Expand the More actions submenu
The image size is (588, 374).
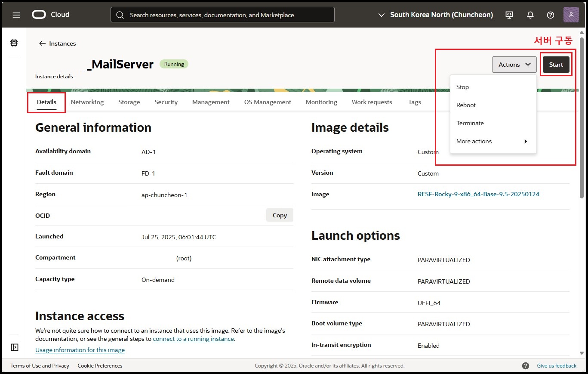click(x=493, y=141)
